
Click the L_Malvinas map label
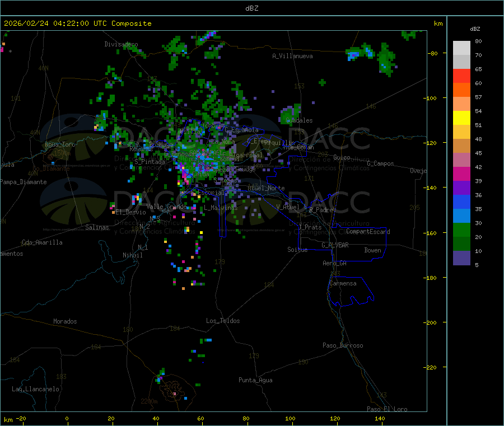[x=221, y=208]
